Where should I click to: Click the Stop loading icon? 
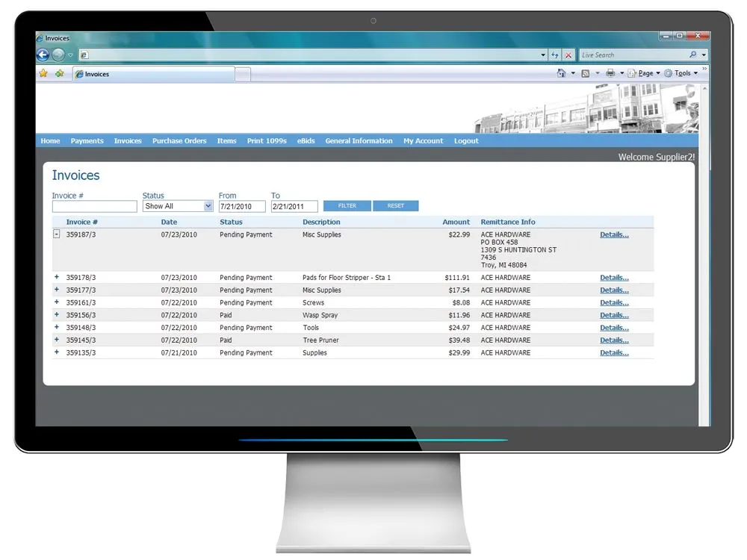[568, 55]
